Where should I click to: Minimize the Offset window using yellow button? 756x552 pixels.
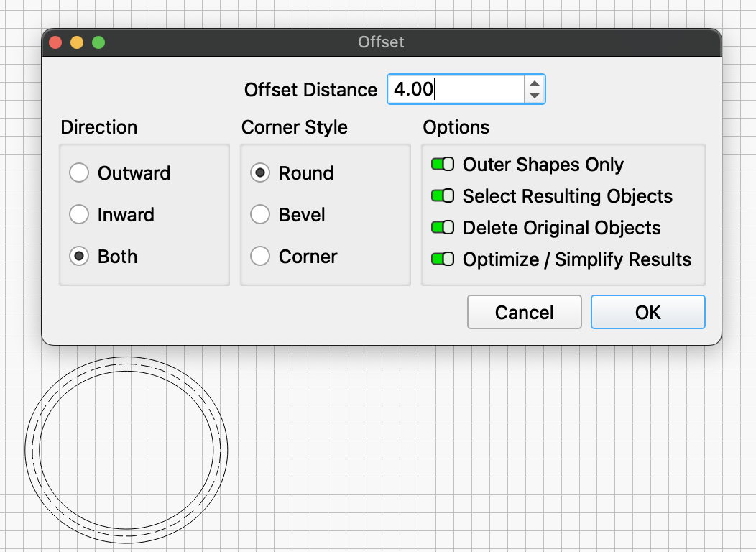point(77,42)
